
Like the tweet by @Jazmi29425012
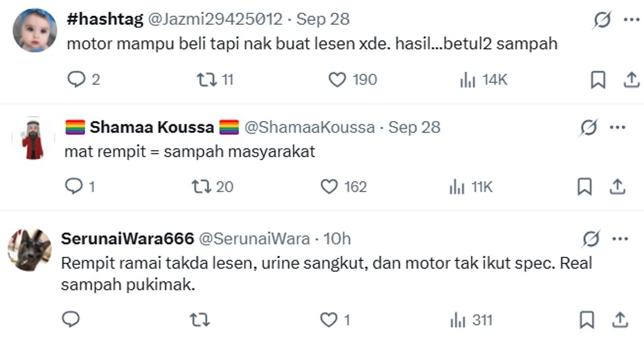(337, 80)
